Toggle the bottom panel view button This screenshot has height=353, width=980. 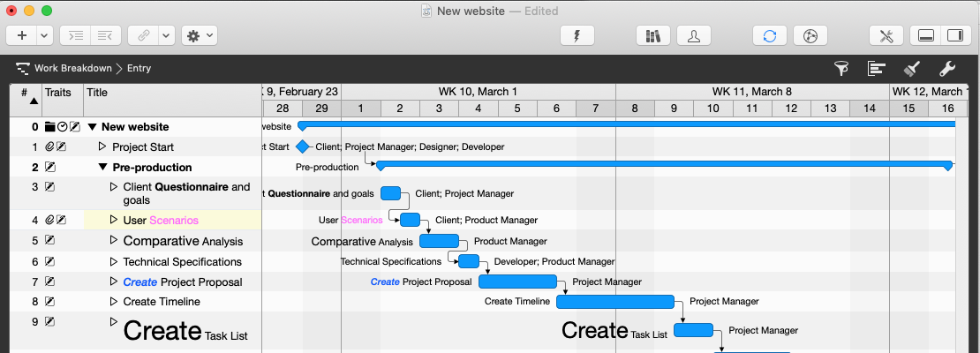pos(926,35)
